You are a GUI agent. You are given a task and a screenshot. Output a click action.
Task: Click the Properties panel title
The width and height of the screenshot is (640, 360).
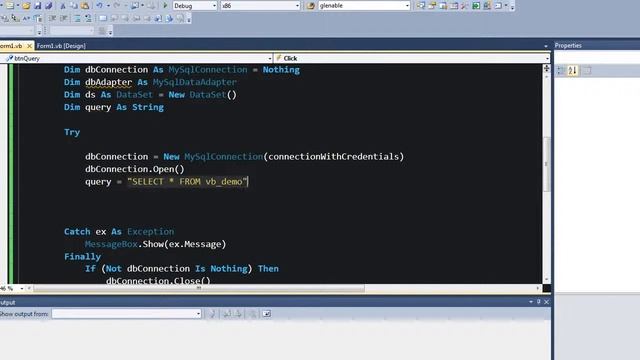click(568, 46)
